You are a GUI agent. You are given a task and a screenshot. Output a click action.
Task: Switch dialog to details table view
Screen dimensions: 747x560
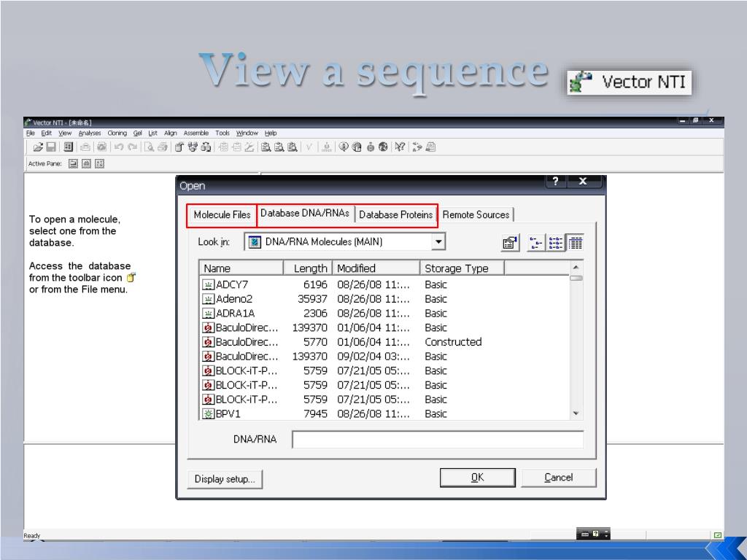575,243
